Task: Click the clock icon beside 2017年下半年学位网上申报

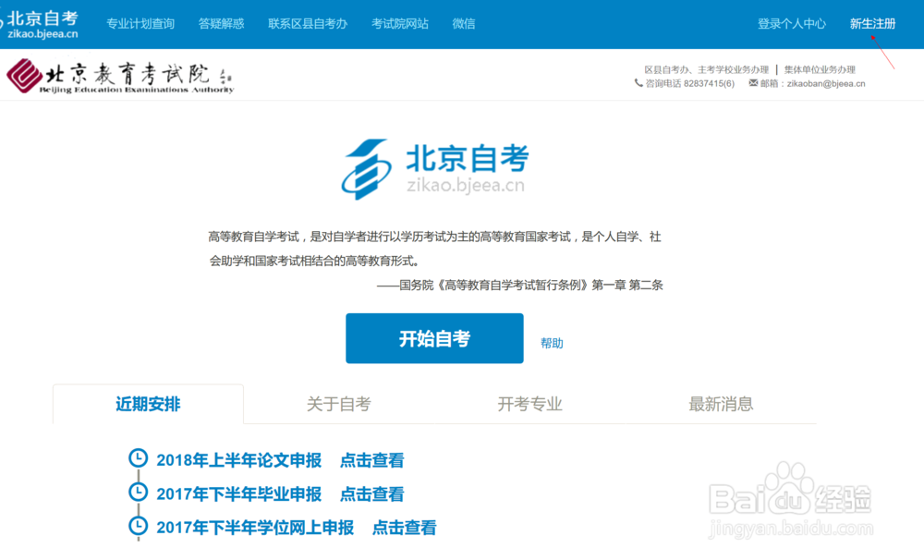Action: click(138, 525)
